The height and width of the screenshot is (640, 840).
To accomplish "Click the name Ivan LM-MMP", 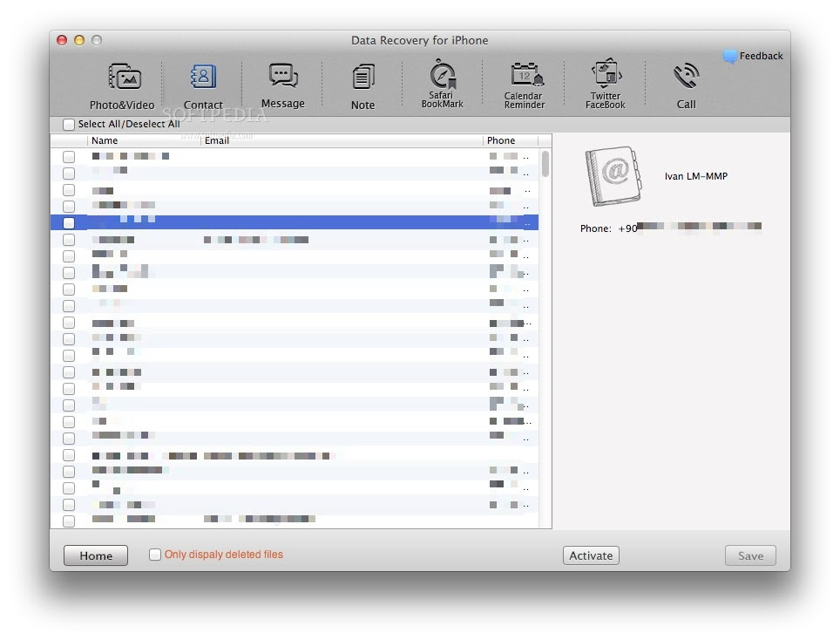I will pyautogui.click(x=696, y=176).
